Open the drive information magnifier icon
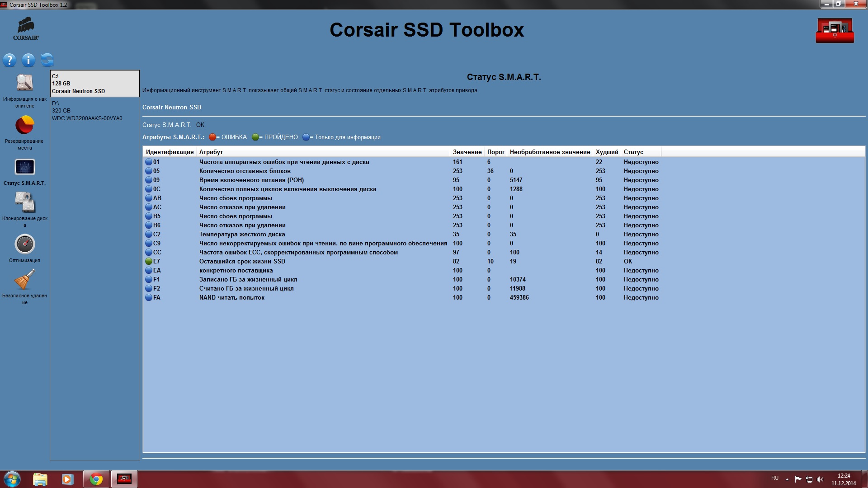The width and height of the screenshot is (868, 488). (24, 83)
